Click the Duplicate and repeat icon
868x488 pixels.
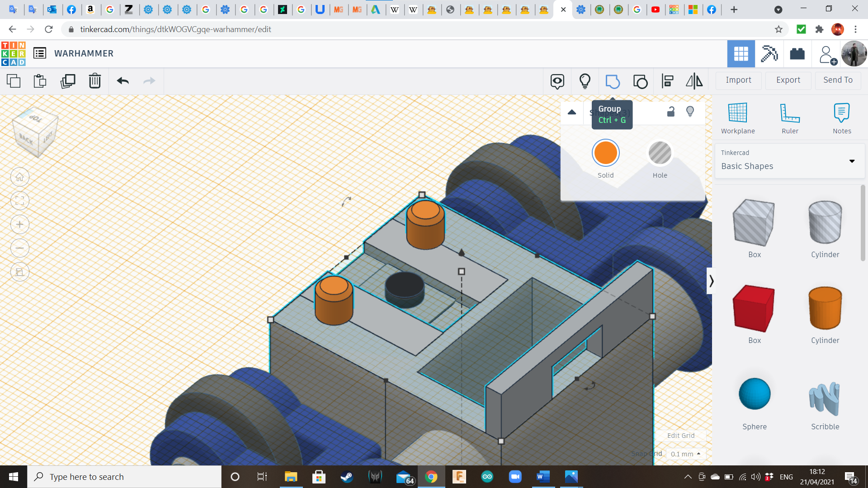68,81
